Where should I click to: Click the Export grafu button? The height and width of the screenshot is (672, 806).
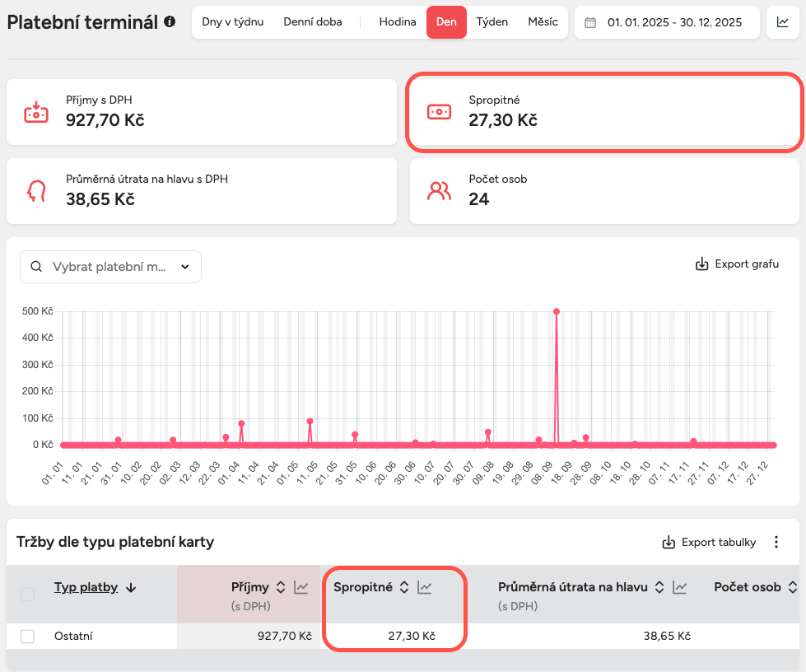pyautogui.click(x=737, y=264)
